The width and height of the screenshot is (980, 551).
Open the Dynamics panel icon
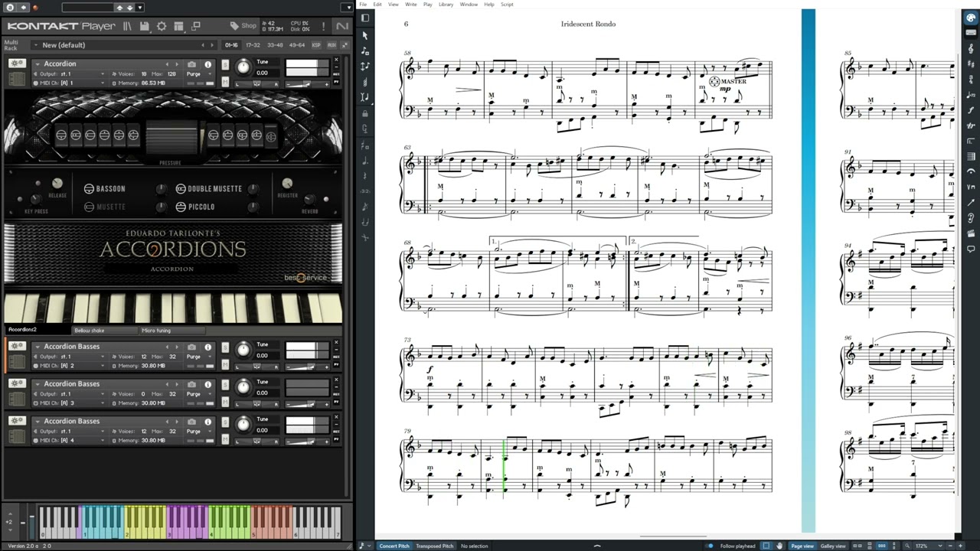(x=971, y=110)
